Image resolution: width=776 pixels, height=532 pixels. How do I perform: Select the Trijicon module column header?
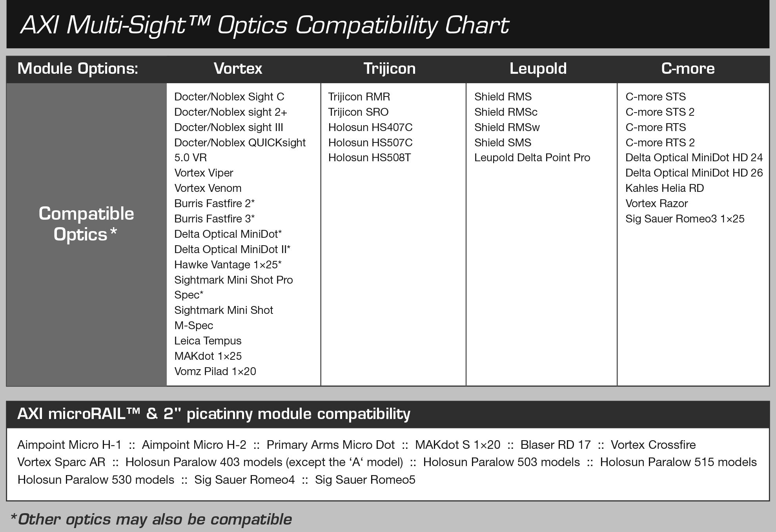click(389, 69)
